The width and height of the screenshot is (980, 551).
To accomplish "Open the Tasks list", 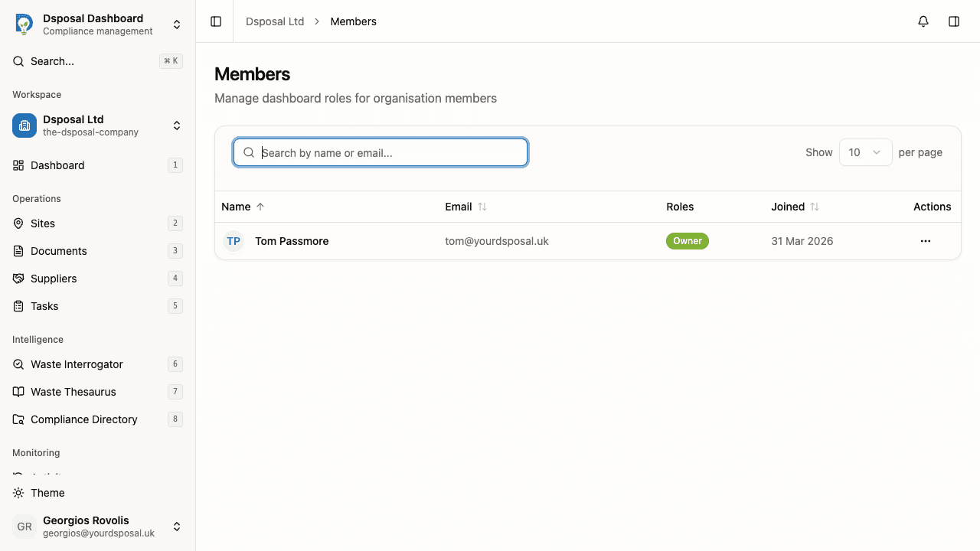I will click(44, 306).
